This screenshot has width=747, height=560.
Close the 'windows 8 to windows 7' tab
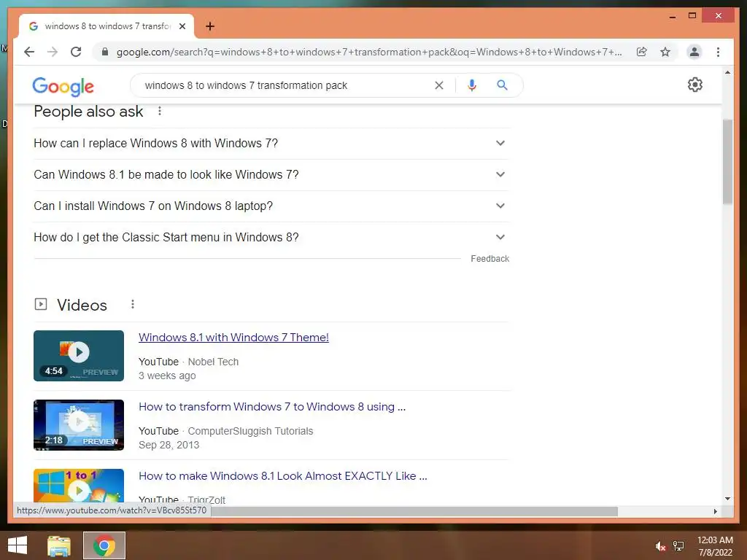(182, 26)
